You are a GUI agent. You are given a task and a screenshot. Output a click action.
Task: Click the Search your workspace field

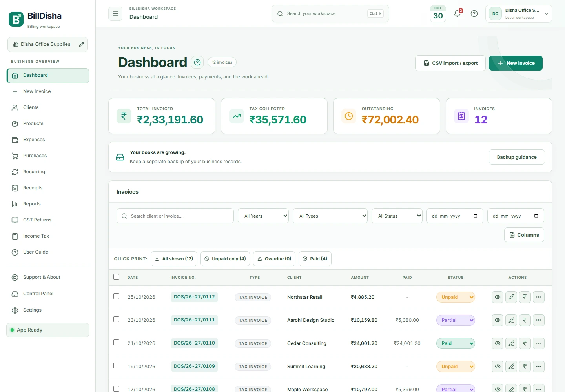point(330,14)
